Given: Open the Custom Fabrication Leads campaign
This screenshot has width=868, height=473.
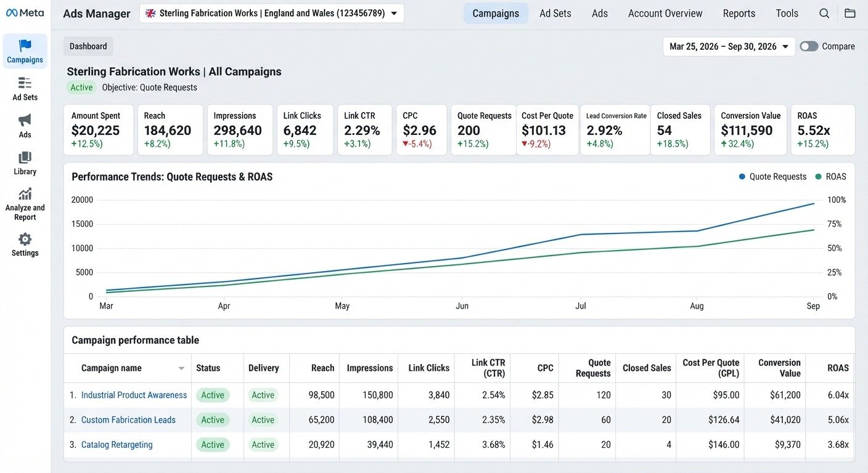Looking at the screenshot, I should coord(128,420).
